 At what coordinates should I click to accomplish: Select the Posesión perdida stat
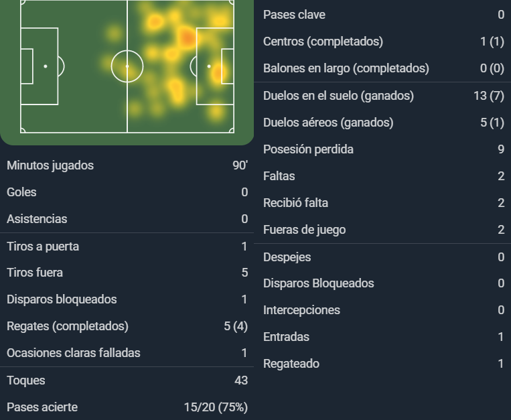pyautogui.click(x=382, y=149)
